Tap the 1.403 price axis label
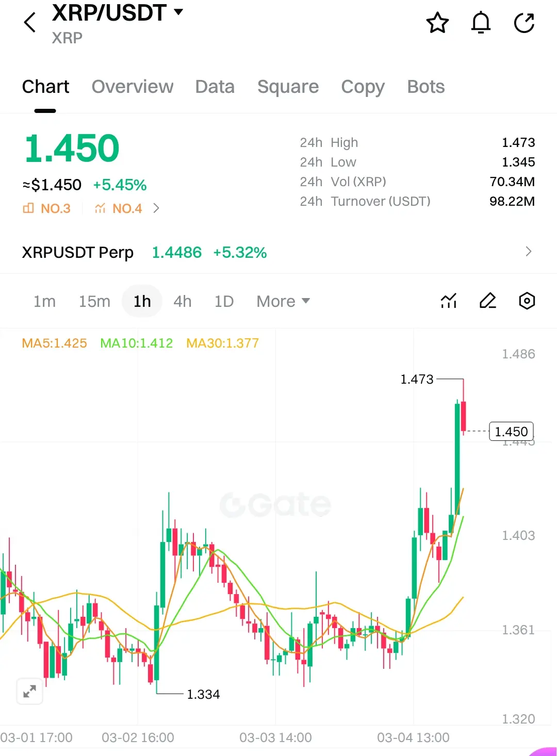The image size is (557, 756). pyautogui.click(x=518, y=535)
